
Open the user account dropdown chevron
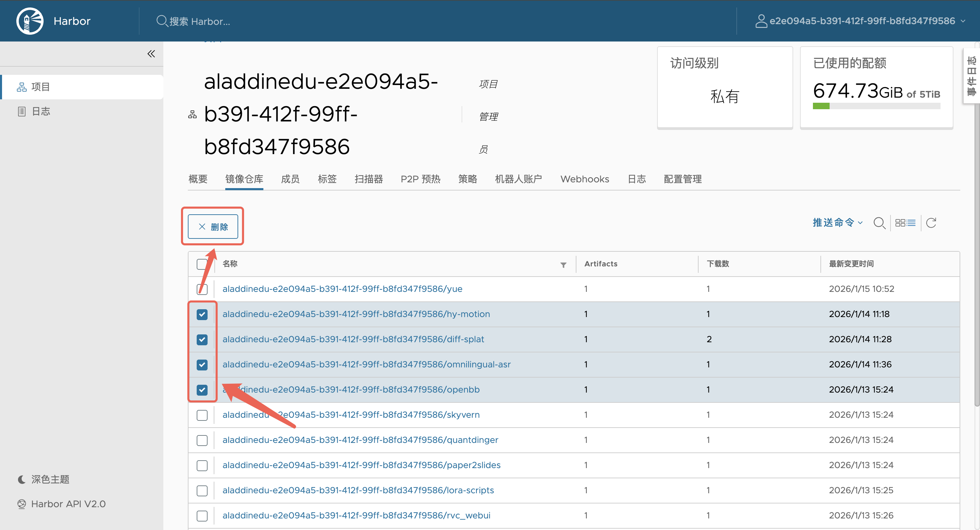pyautogui.click(x=963, y=21)
